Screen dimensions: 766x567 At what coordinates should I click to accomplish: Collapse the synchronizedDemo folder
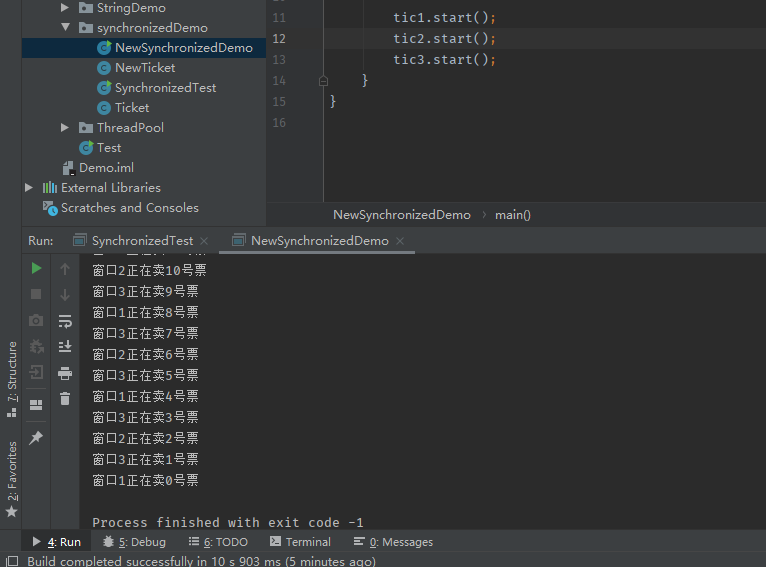[x=65, y=27]
